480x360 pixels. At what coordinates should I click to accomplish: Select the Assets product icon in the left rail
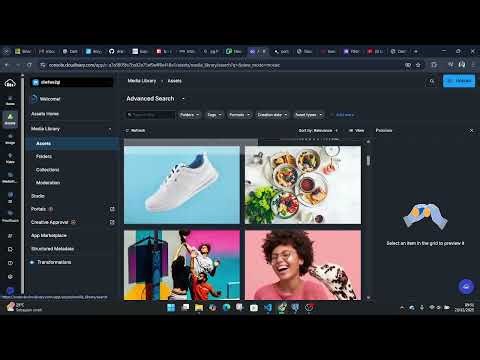coord(10,119)
